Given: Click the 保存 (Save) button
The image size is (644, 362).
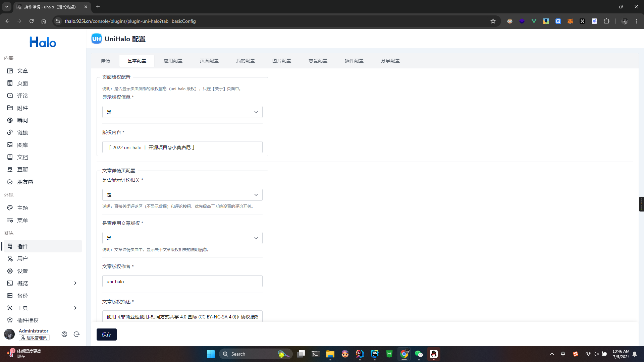Looking at the screenshot, I should point(107,334).
